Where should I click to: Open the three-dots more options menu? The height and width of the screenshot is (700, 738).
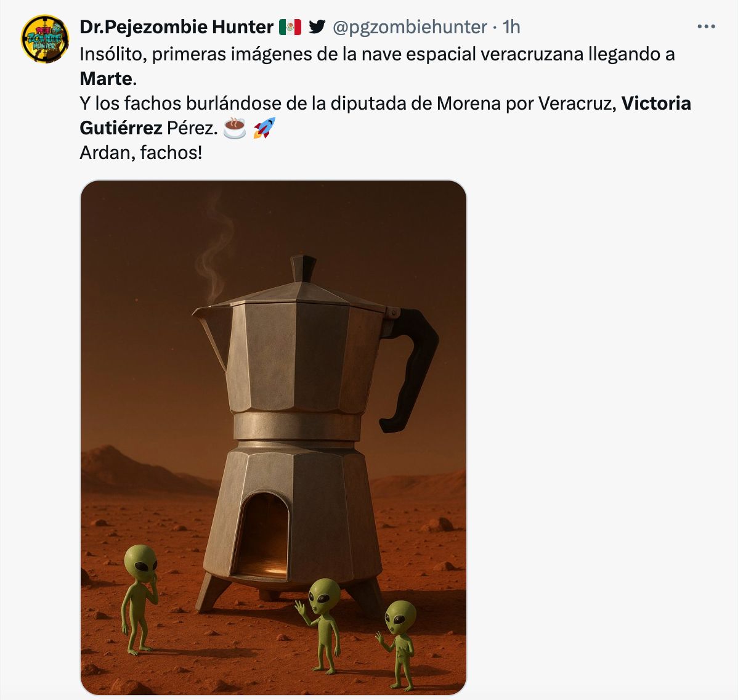pyautogui.click(x=706, y=27)
